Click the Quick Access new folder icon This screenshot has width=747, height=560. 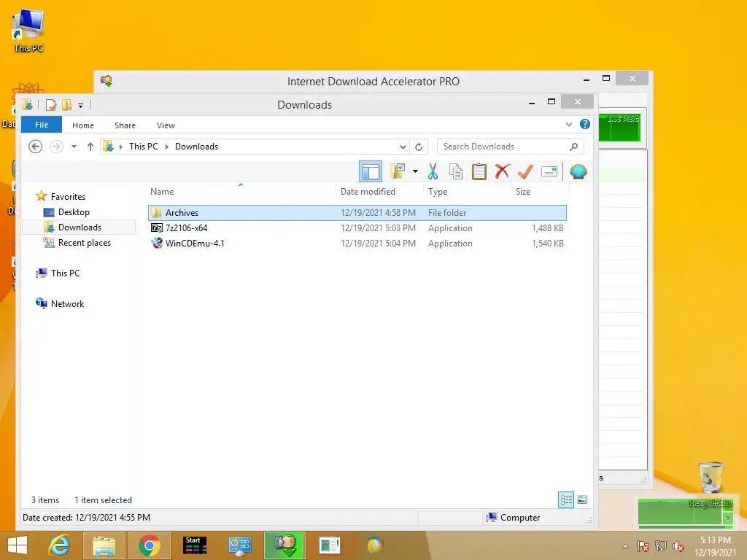coord(66,105)
